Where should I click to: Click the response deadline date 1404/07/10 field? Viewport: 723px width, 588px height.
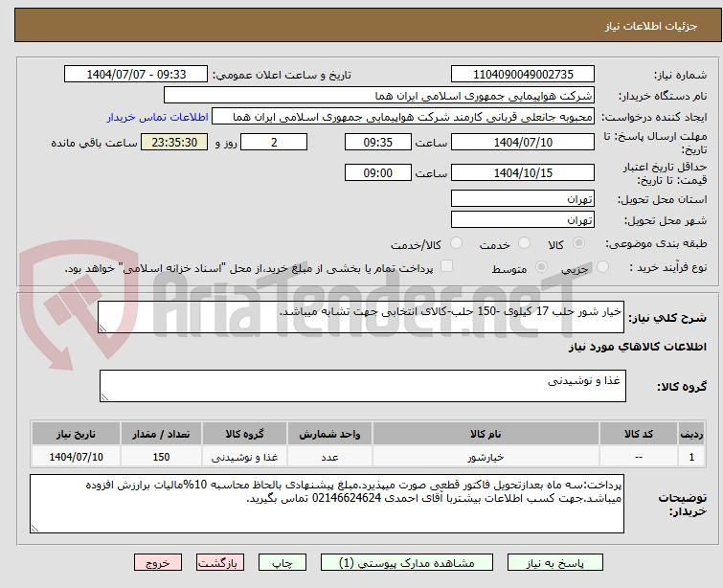pos(523,142)
